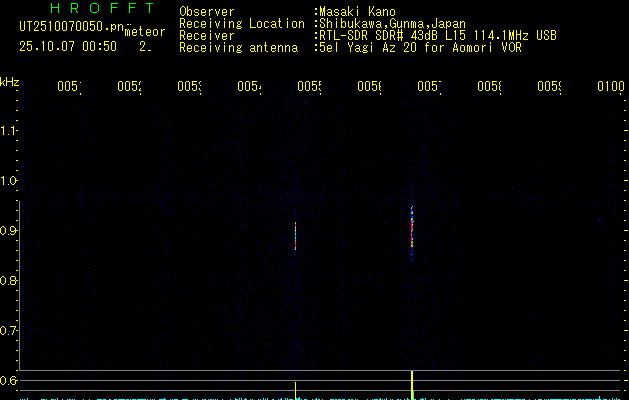Click the 0.7 frequency axis label

(x=8, y=331)
